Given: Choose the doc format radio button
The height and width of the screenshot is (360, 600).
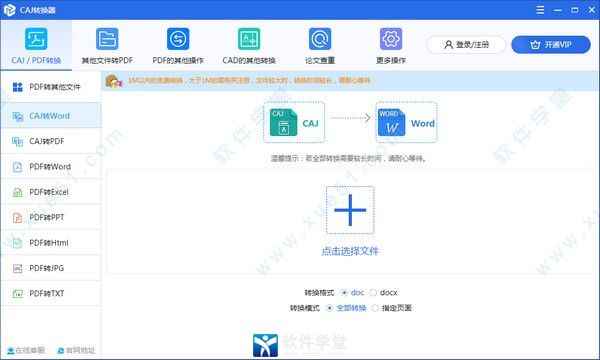Looking at the screenshot, I should pos(344,293).
